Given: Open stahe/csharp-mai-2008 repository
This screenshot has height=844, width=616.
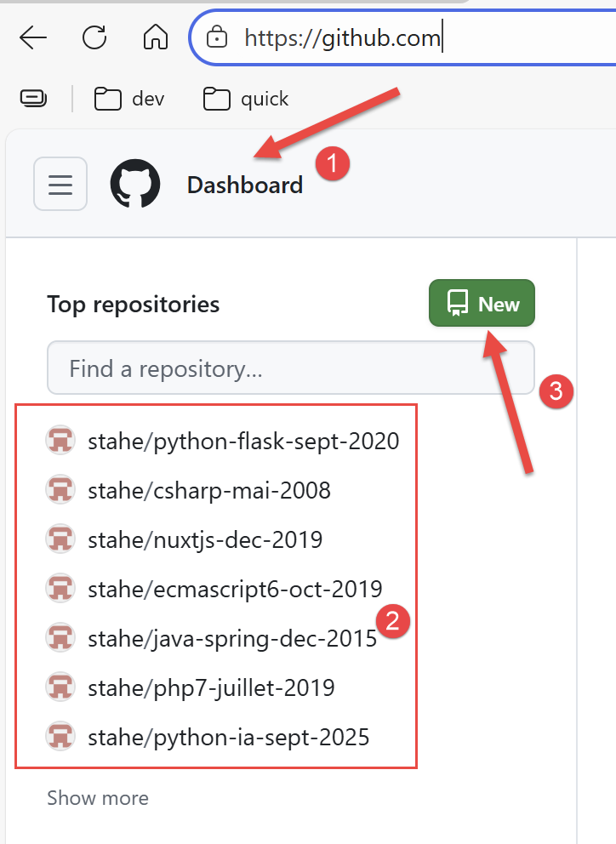Looking at the screenshot, I should point(209,490).
